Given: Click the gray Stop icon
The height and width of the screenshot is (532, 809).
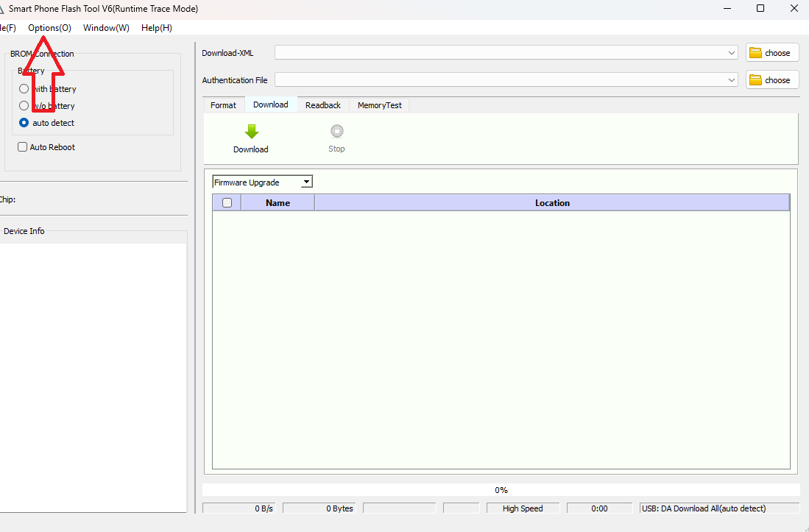Looking at the screenshot, I should [x=337, y=132].
